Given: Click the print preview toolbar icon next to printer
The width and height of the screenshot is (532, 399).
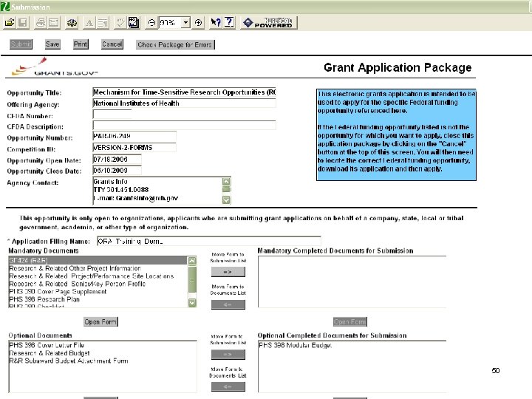Looking at the screenshot, I should point(53,23).
